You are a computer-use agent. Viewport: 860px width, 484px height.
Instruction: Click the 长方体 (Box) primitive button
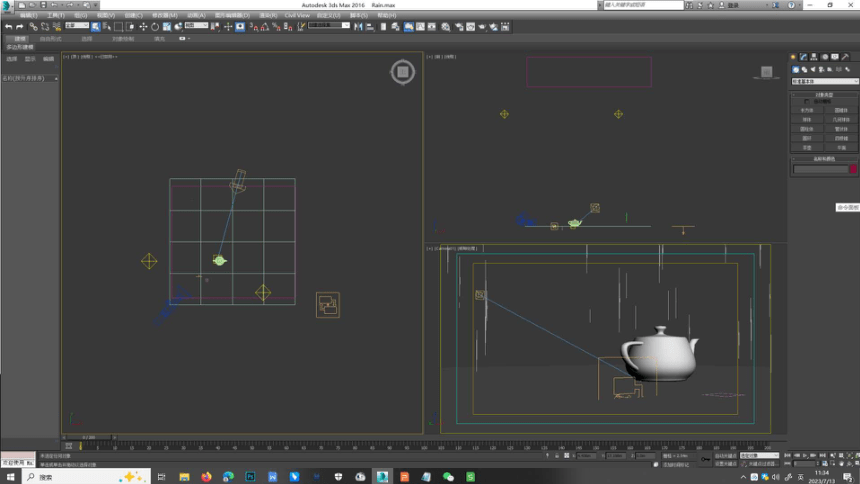tap(807, 110)
